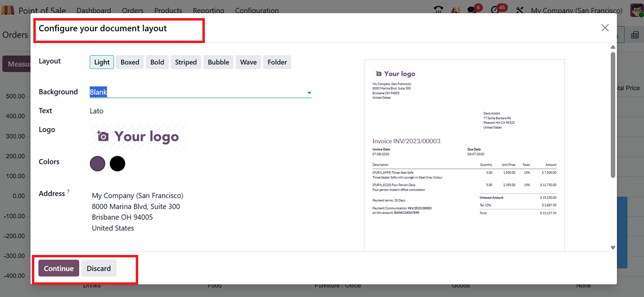Open the activities clock icon with 45 badge
This screenshot has width=644, height=297.
[495, 10]
